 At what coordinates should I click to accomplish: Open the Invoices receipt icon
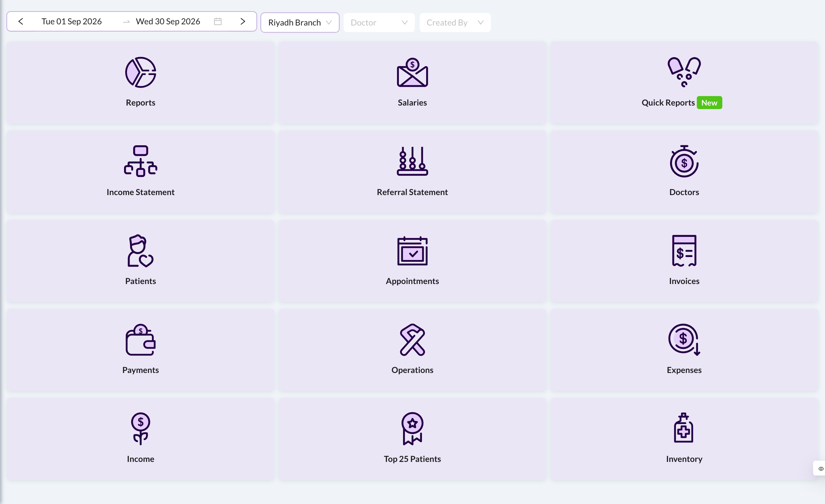684,251
